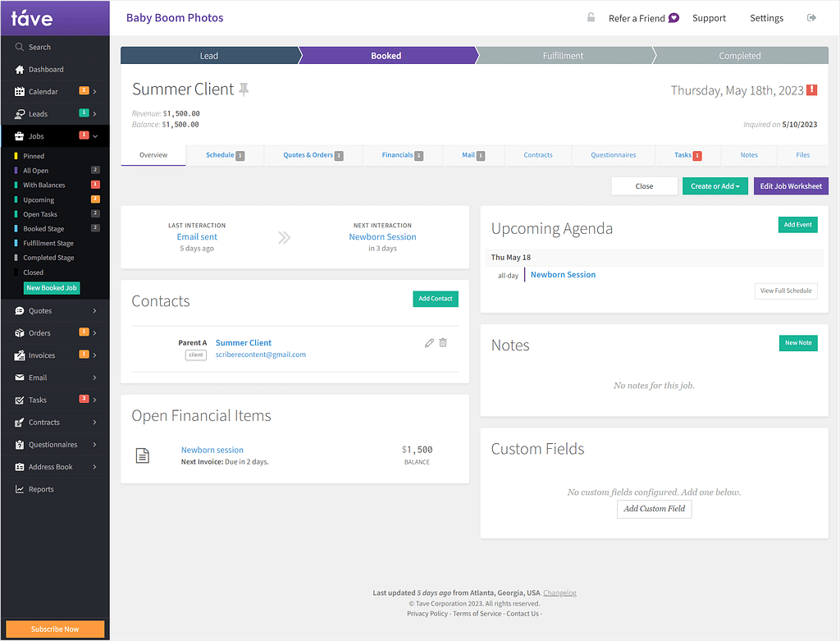This screenshot has width=840, height=641.
Task: Switch to the Mail tab
Action: click(473, 155)
